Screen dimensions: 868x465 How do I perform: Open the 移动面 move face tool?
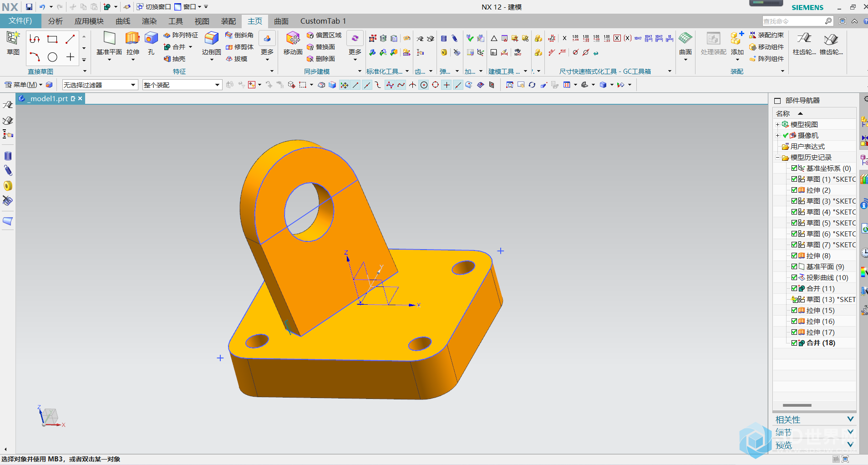pos(293,43)
